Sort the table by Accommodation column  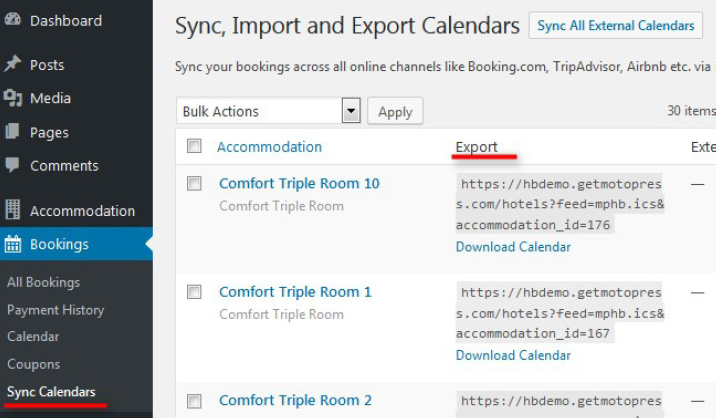[x=269, y=147]
